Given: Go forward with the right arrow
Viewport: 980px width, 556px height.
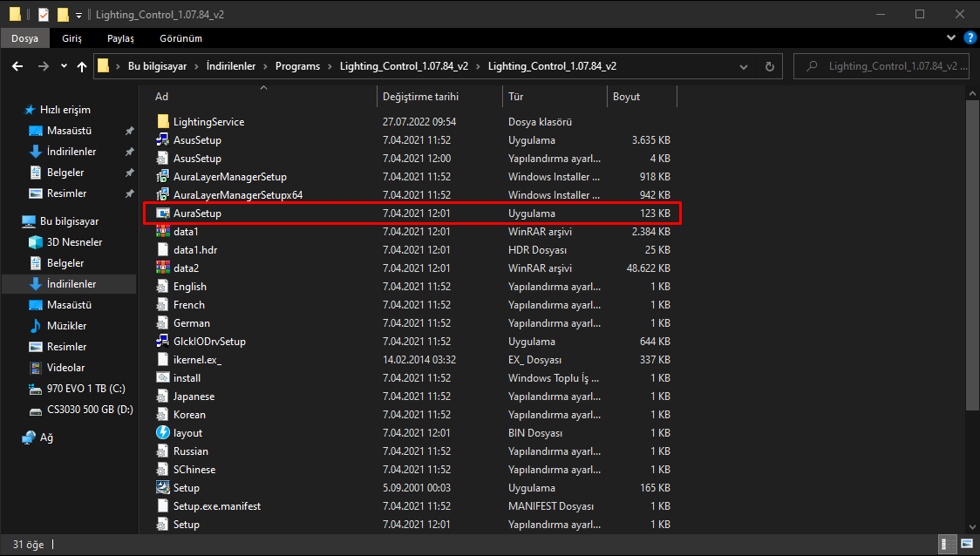Looking at the screenshot, I should tap(43, 66).
